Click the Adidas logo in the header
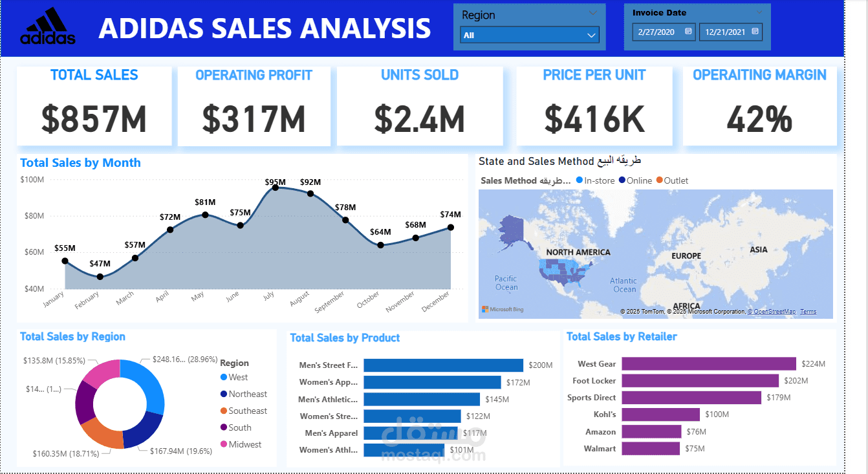868x474 pixels. [48, 26]
